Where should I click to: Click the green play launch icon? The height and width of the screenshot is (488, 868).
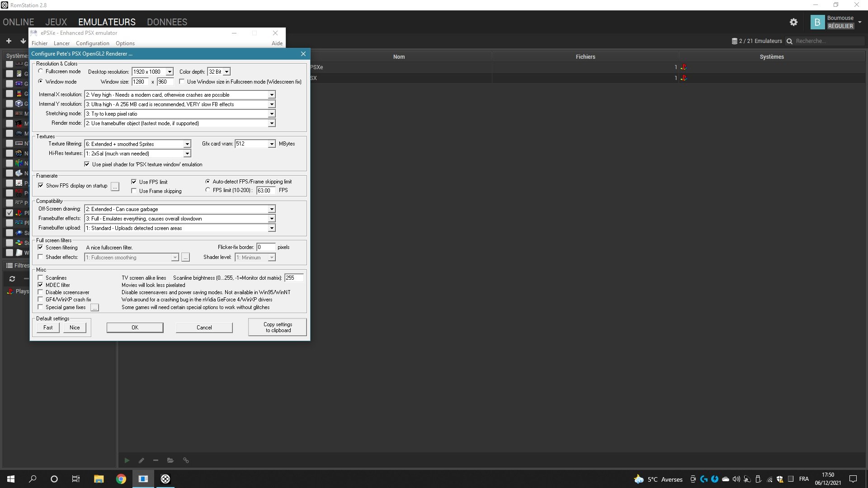click(x=127, y=460)
